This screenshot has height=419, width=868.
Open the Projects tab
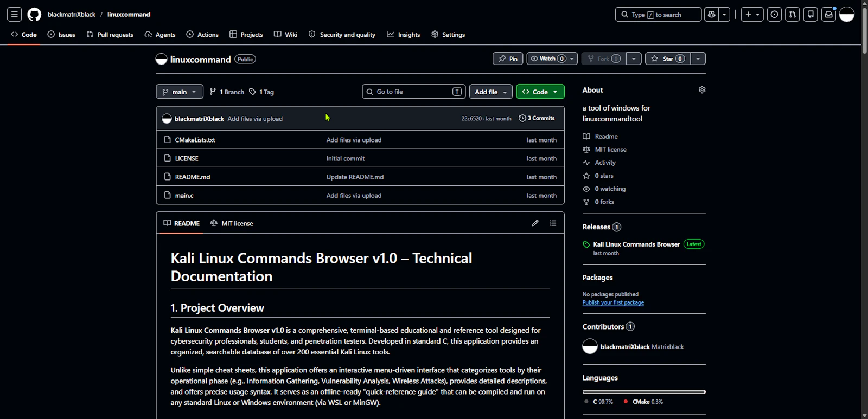point(246,35)
